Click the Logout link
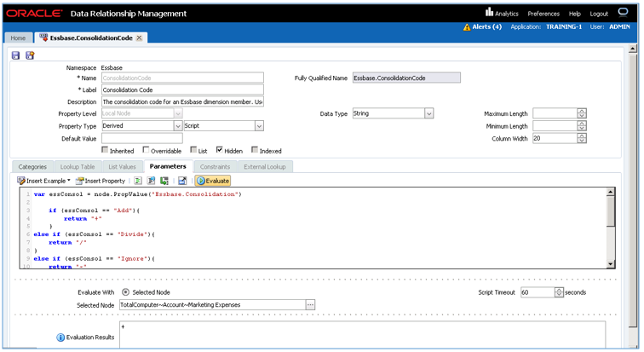The height and width of the screenshot is (352, 644). point(599,14)
